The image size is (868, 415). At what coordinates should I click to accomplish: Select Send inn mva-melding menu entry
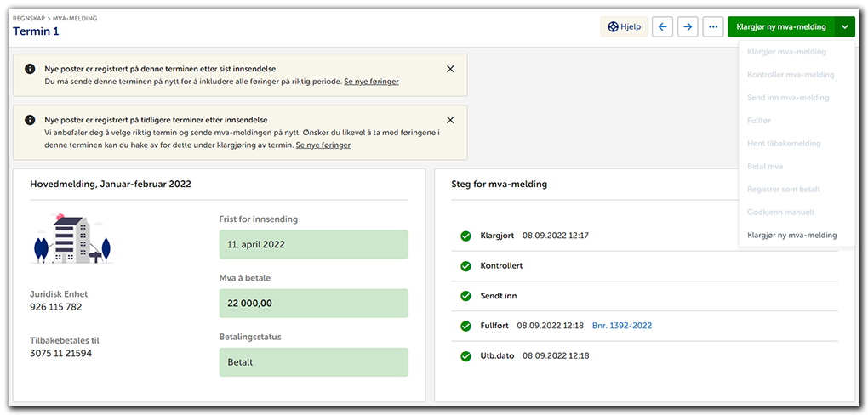[x=788, y=98]
